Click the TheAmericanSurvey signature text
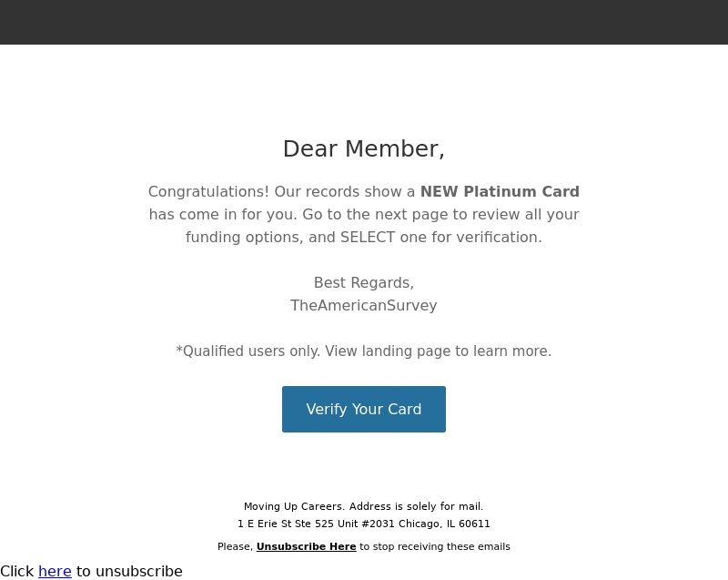The width and height of the screenshot is (728, 580). [363, 306]
